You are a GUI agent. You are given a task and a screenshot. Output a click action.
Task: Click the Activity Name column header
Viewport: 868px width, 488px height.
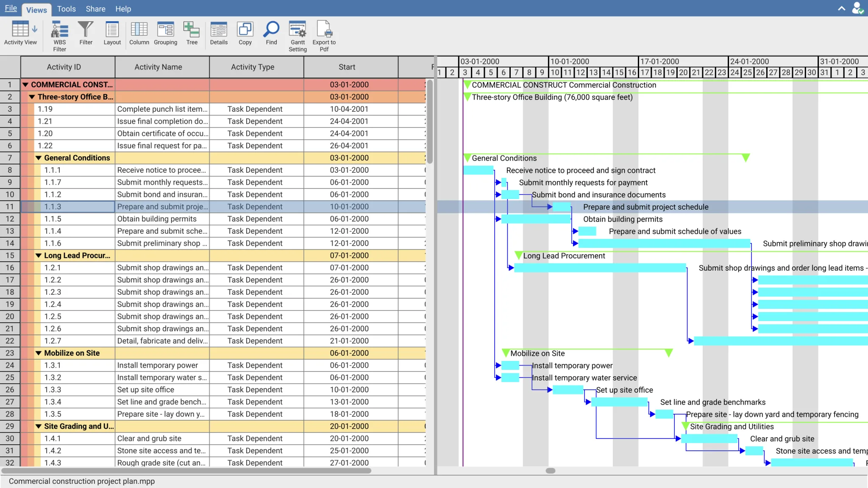pos(162,67)
